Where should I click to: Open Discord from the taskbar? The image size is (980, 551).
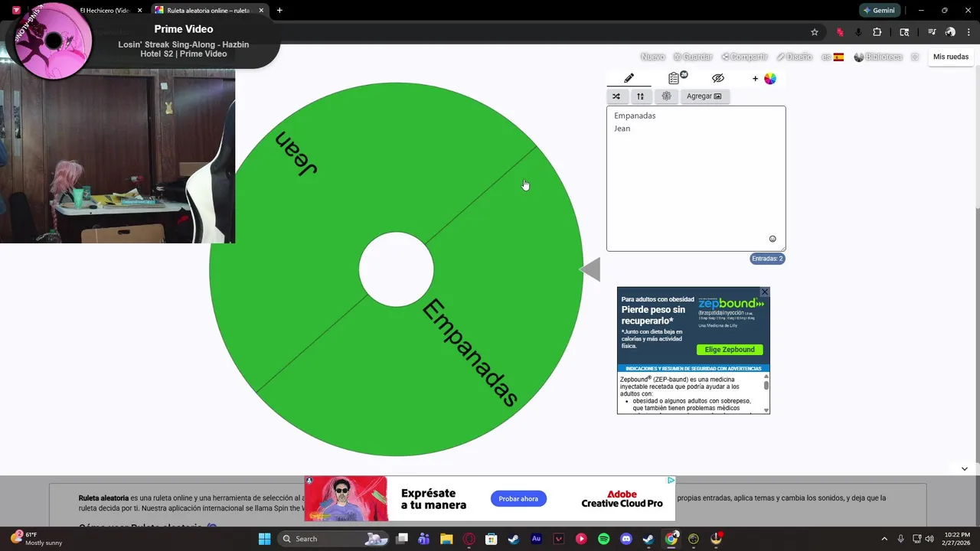tap(626, 539)
